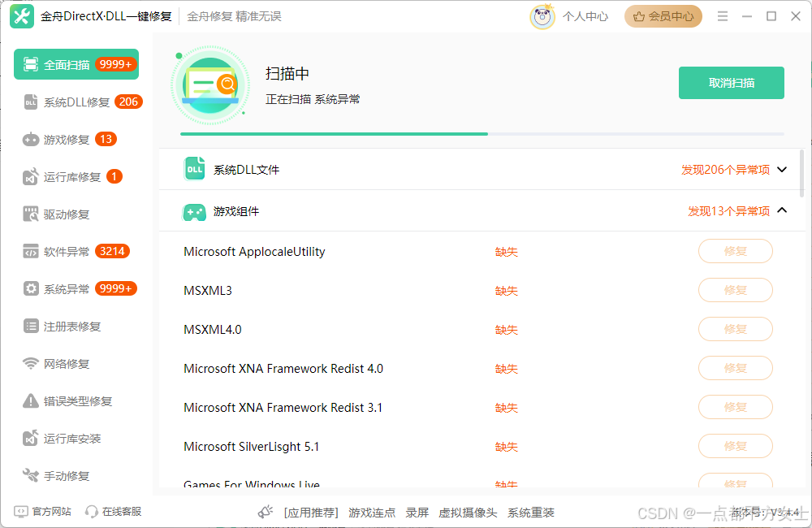Open the hamburger menu at top right

click(722, 15)
